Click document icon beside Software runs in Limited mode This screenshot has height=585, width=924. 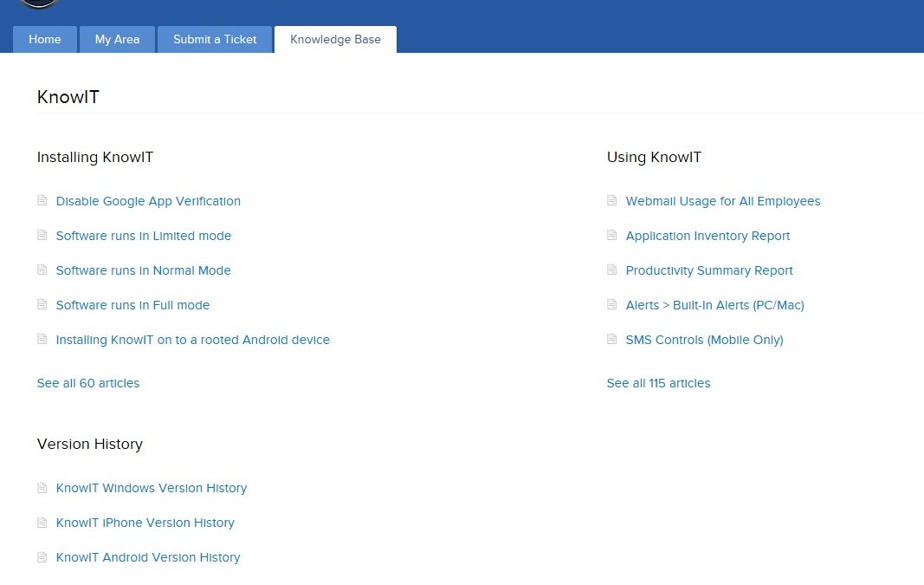(42, 235)
